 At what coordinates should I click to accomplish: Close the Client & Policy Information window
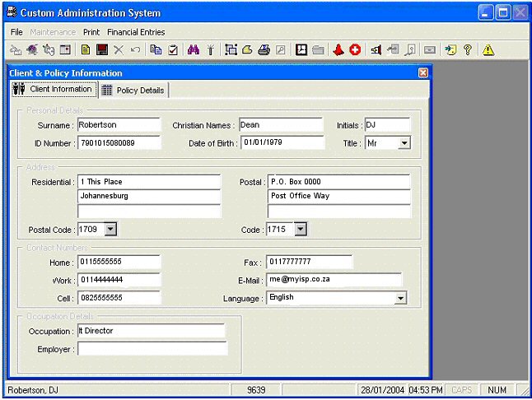(x=423, y=72)
